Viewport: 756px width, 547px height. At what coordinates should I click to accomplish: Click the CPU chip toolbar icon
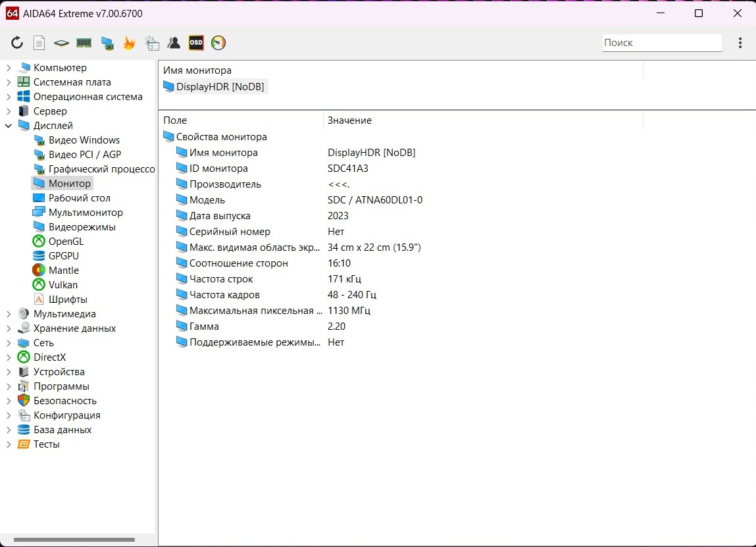61,43
